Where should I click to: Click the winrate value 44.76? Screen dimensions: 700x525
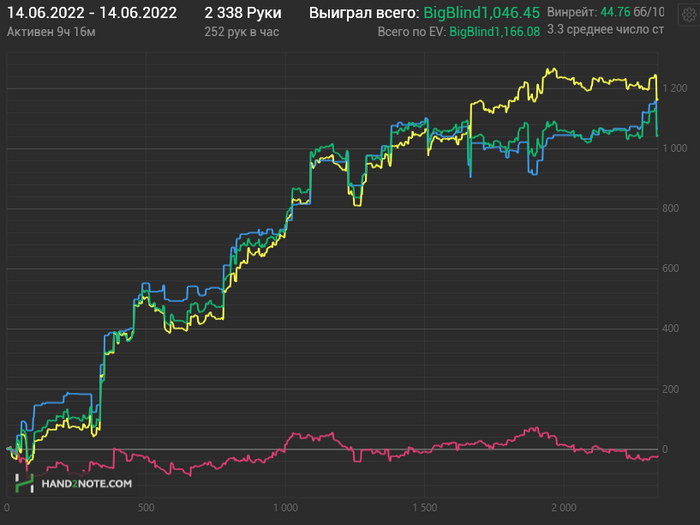pos(615,12)
